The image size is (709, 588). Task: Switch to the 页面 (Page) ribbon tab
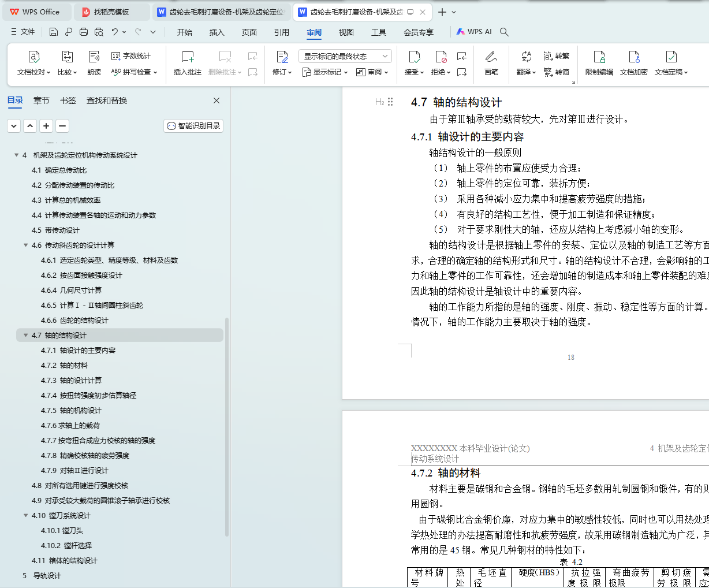(249, 32)
